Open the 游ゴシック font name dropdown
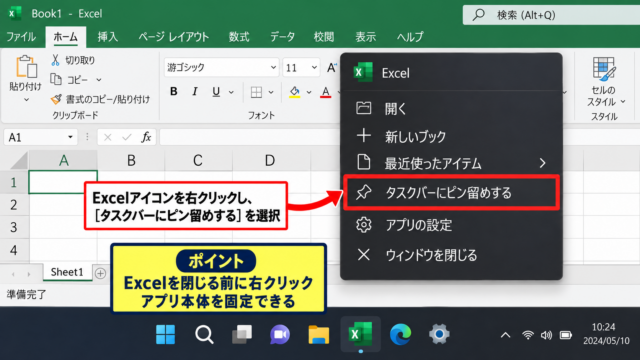The image size is (640, 360). point(273,67)
